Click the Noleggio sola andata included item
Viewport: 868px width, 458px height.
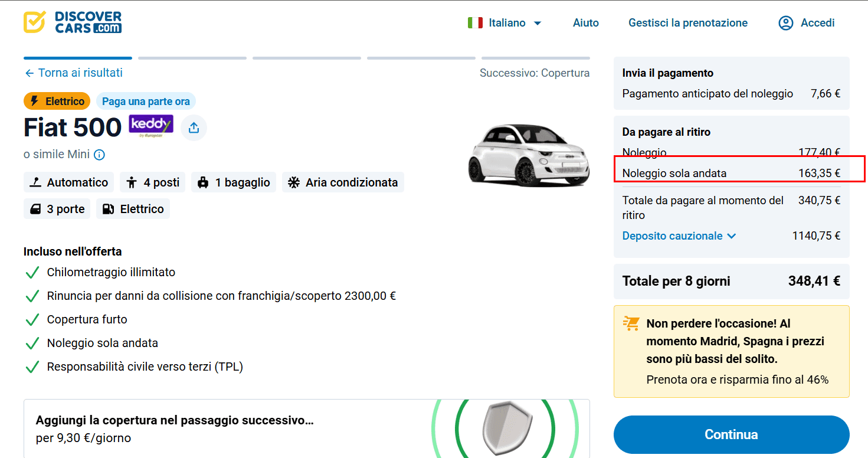[x=103, y=343]
